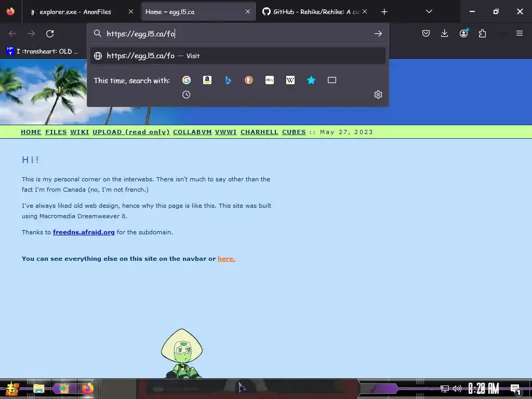This screenshot has height=399, width=532.
Task: Open search settings gear in dropdown
Action: pos(378,95)
